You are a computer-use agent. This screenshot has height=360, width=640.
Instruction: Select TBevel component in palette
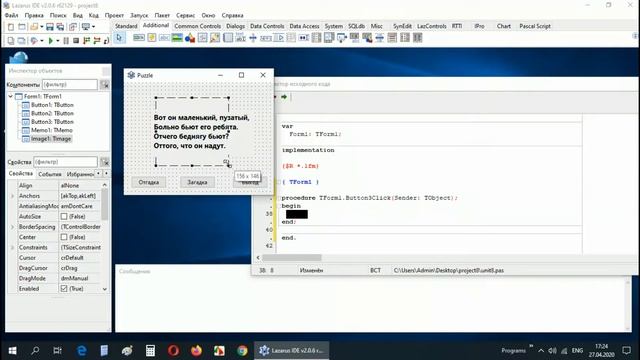click(x=202, y=38)
